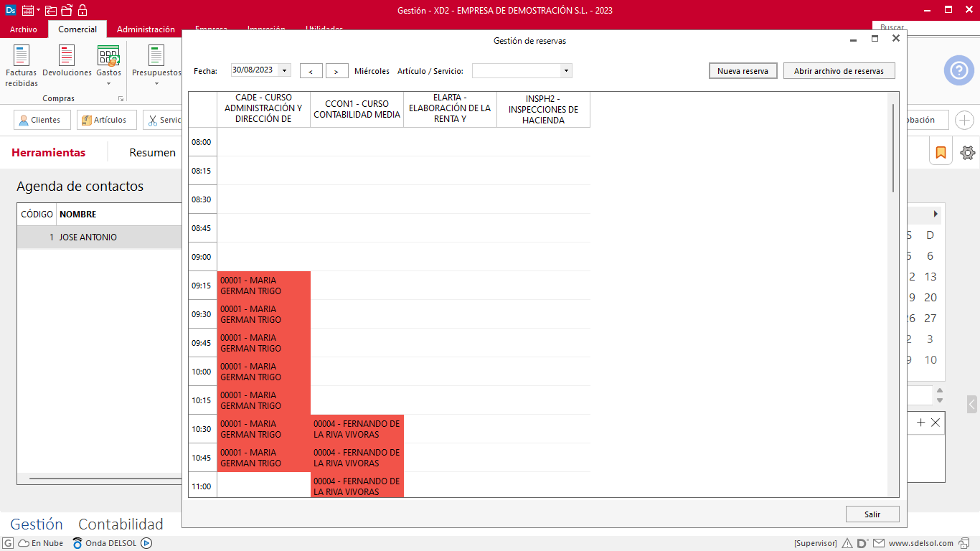
Task: Click the orange bookmark icon
Action: pyautogui.click(x=941, y=152)
